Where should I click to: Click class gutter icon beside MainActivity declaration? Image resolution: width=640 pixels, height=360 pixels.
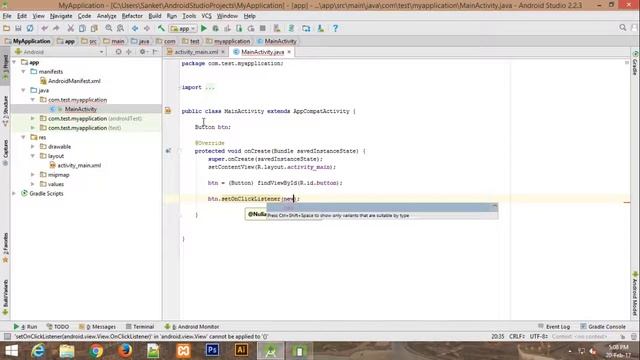click(x=168, y=111)
